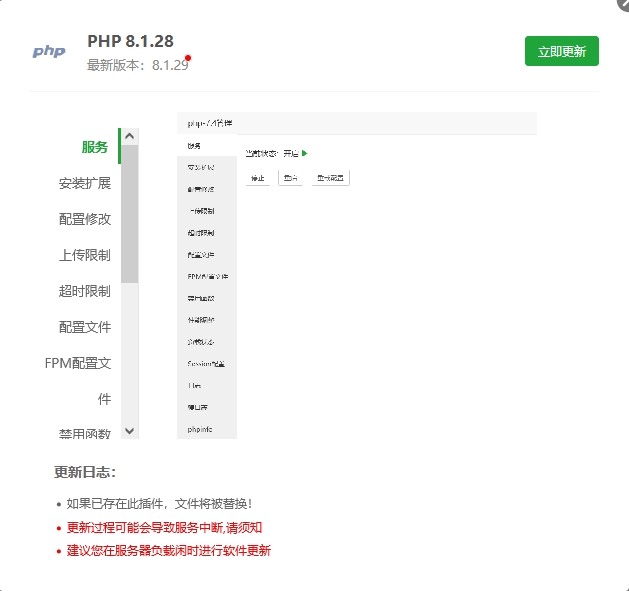Switch to 超时限制 section
Screen dimensions: 629x591
(85, 291)
